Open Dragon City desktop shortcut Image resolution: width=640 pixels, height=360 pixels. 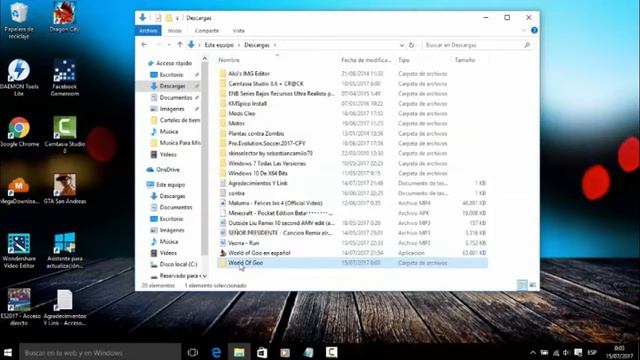coord(64,17)
